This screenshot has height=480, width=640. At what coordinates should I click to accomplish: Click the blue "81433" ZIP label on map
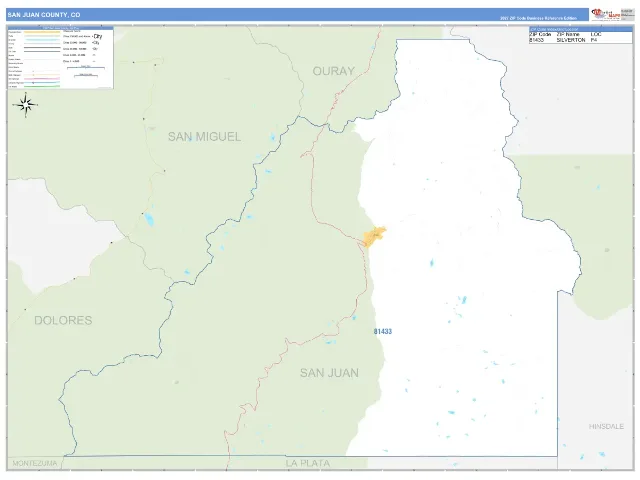click(x=382, y=331)
